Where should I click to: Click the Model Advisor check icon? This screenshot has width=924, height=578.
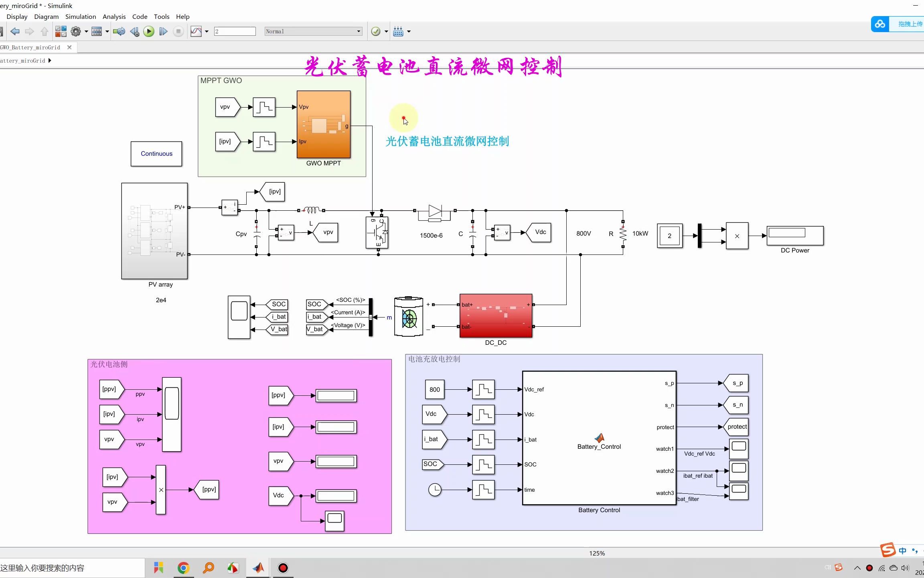(376, 31)
